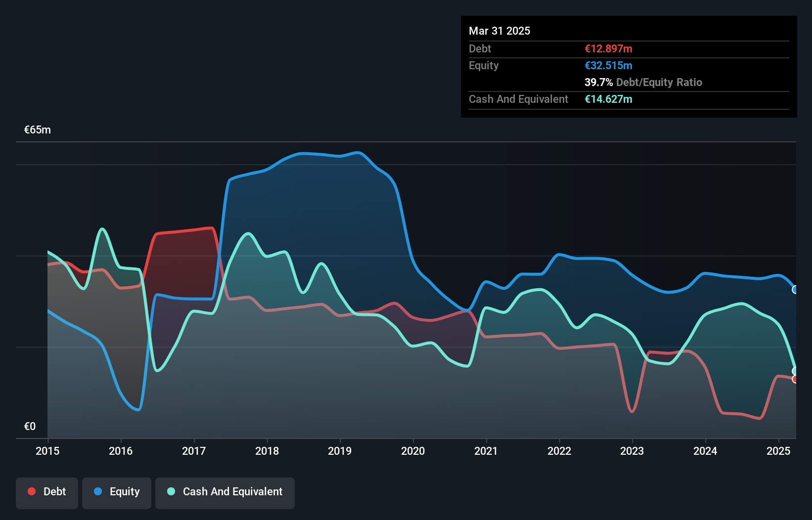812x520 pixels.
Task: Select the 2017 x-axis year label
Action: pos(194,451)
